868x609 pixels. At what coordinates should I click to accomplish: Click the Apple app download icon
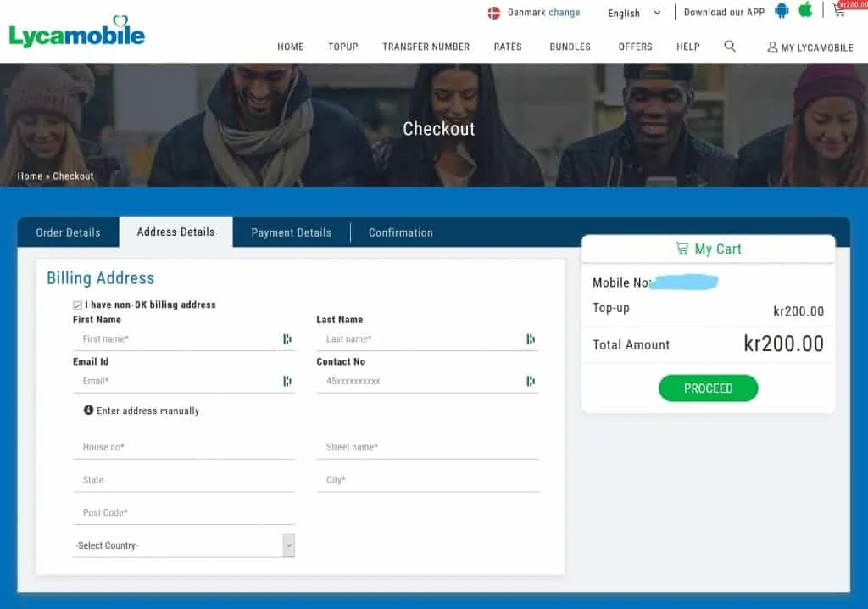pyautogui.click(x=805, y=10)
